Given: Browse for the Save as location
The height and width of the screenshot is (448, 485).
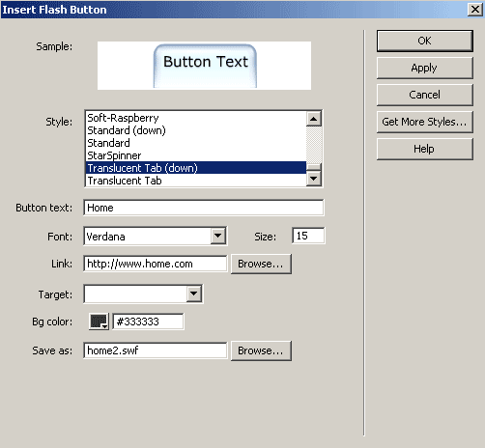Looking at the screenshot, I should 261,350.
